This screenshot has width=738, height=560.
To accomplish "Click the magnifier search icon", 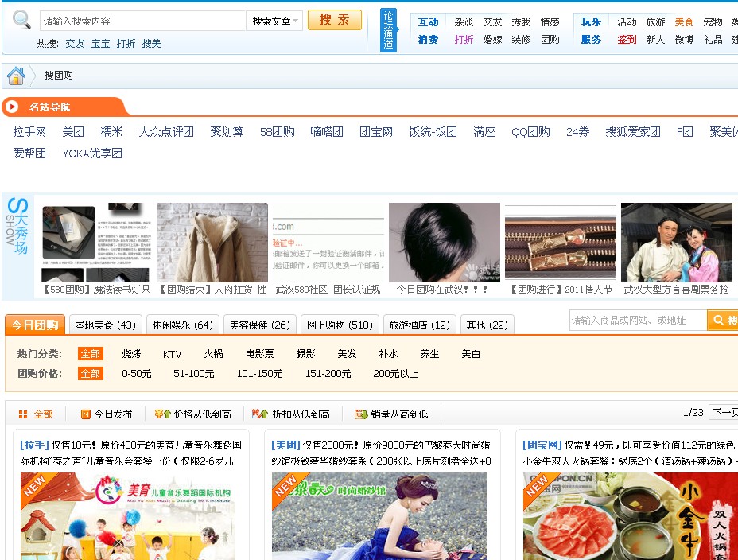I will pyautogui.click(x=21, y=20).
